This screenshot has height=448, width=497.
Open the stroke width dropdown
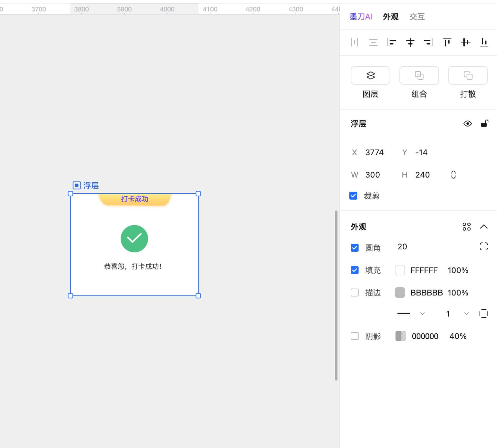(466, 314)
